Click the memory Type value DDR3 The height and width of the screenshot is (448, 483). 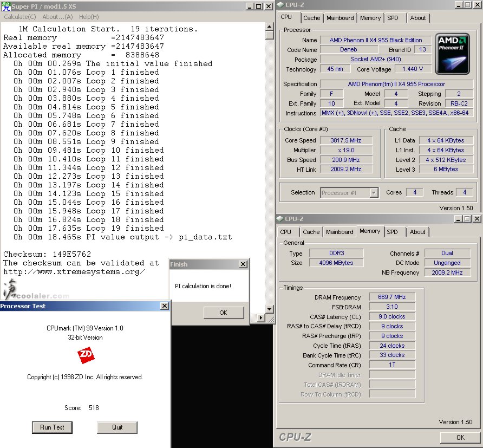[336, 254]
